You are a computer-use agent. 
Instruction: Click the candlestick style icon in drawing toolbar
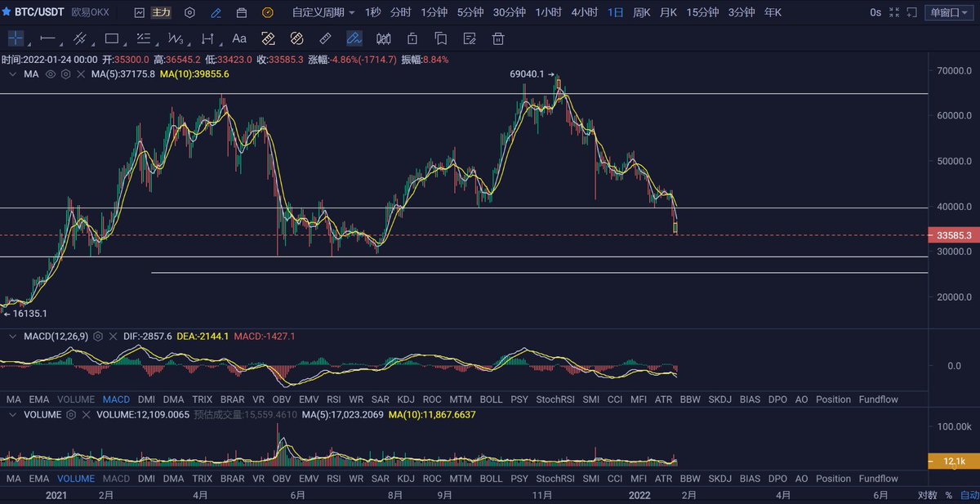tap(383, 38)
